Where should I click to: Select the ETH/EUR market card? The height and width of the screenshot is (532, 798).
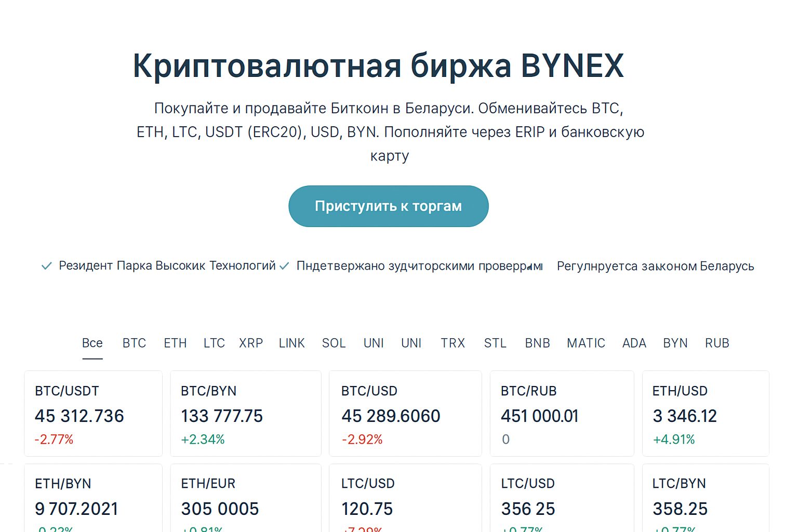pos(245,501)
